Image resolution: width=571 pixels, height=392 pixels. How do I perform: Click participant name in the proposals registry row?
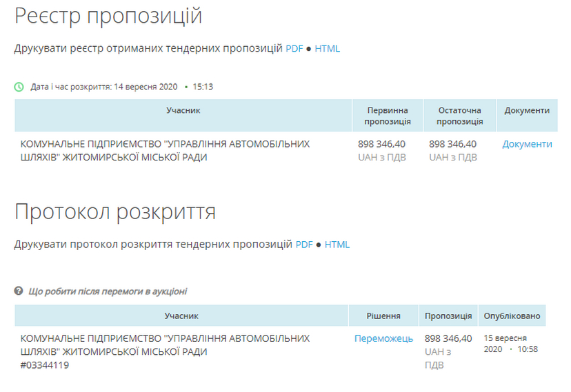click(165, 150)
